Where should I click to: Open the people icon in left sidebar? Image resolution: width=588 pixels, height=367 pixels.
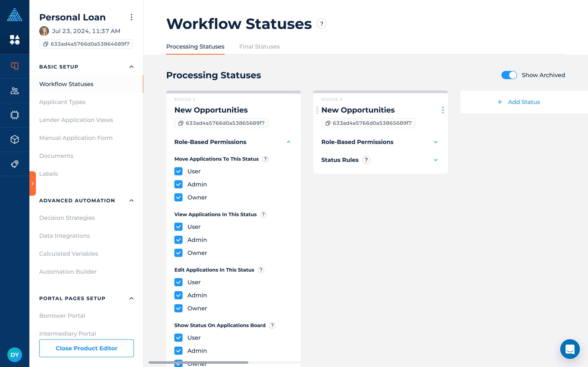tap(14, 91)
